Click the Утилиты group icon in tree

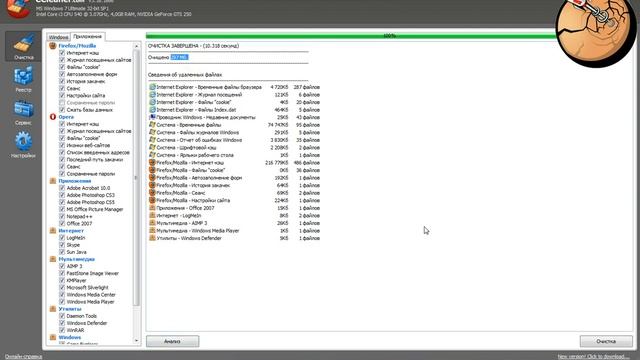53,309
